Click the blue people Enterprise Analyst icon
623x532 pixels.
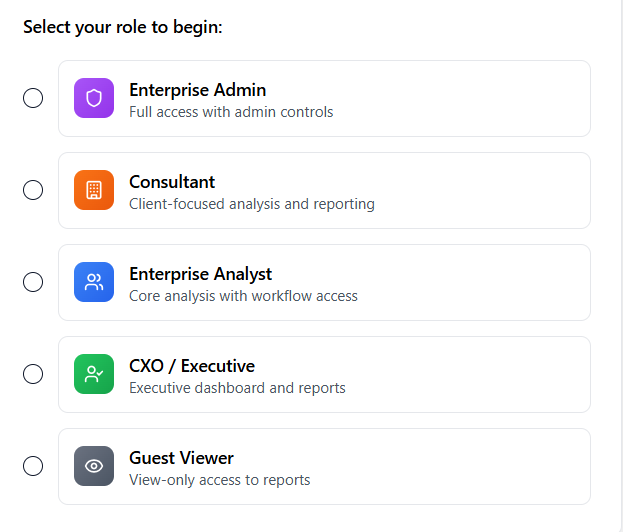[94, 282]
